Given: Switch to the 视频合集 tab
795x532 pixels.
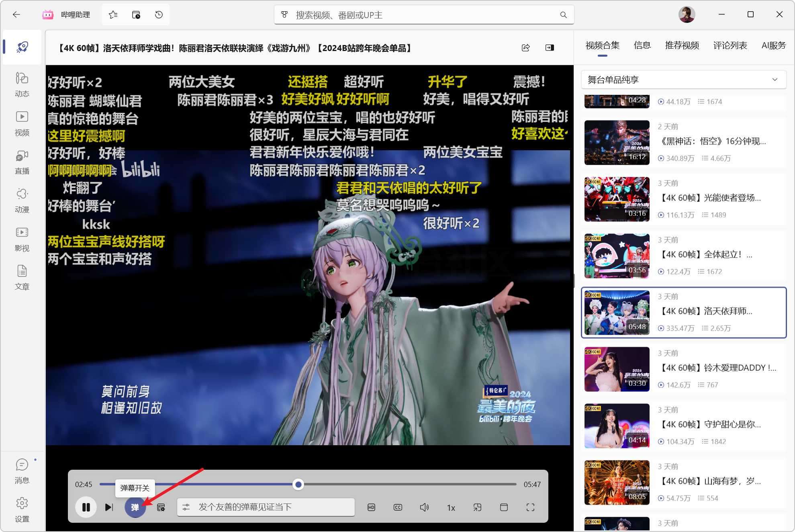Looking at the screenshot, I should point(602,45).
